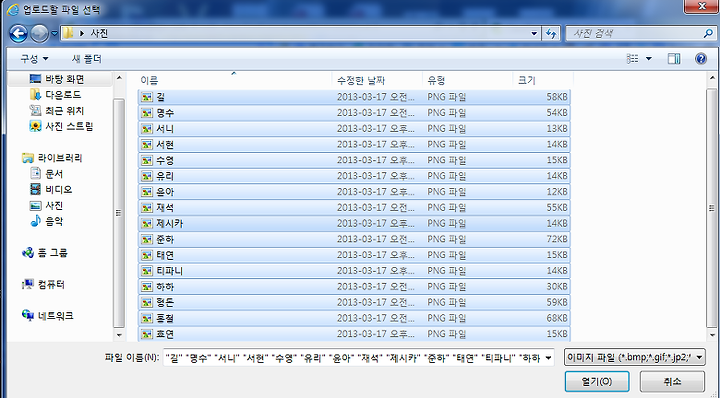720x398 pixels.
Task: Click the 취소 button
Action: click(x=672, y=381)
